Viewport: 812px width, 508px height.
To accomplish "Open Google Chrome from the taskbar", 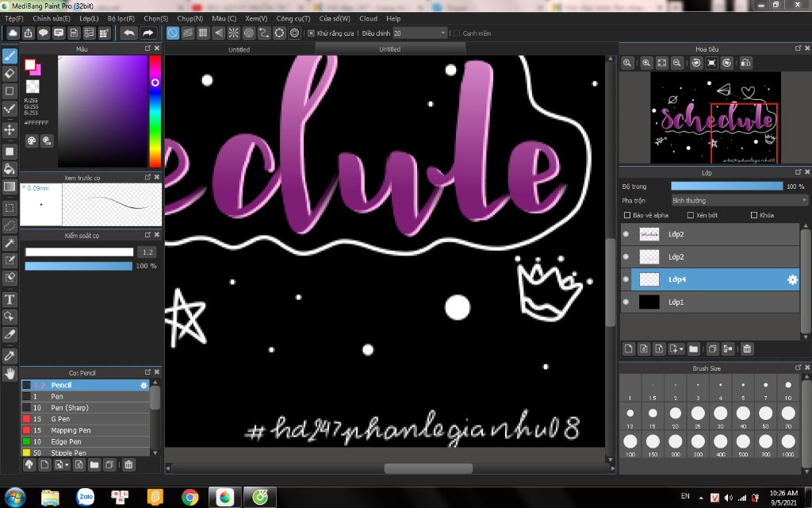I will (190, 497).
